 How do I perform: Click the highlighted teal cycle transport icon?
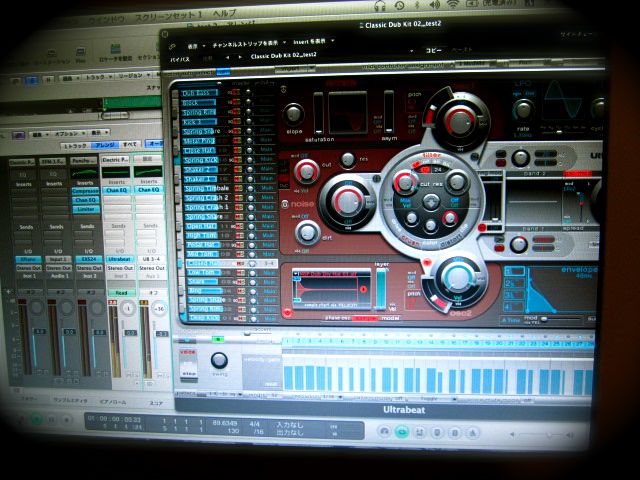[x=402, y=432]
